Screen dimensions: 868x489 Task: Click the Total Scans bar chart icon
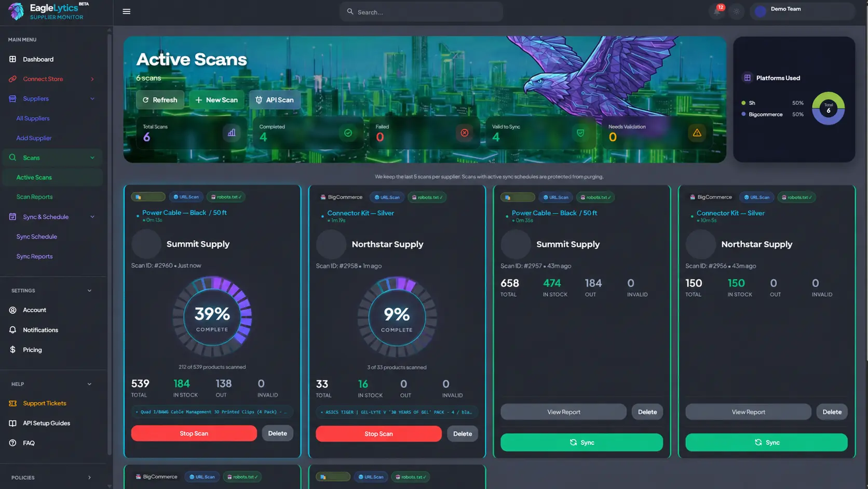(x=232, y=133)
